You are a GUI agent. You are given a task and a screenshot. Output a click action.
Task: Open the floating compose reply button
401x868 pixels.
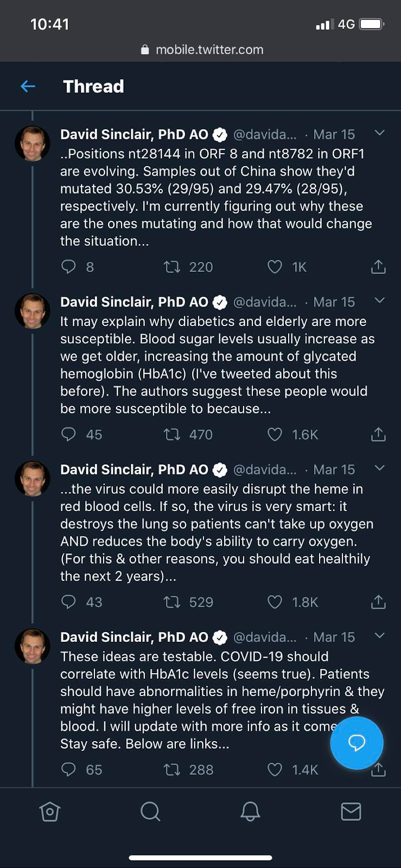point(357,742)
